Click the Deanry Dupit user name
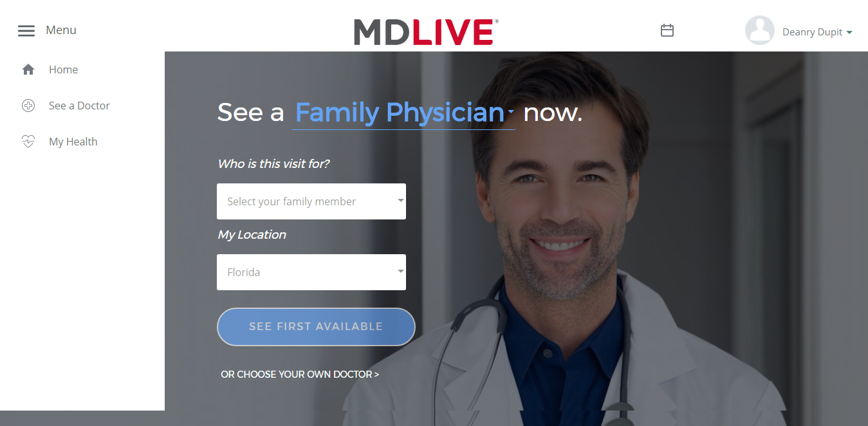The image size is (868, 426). 812,32
